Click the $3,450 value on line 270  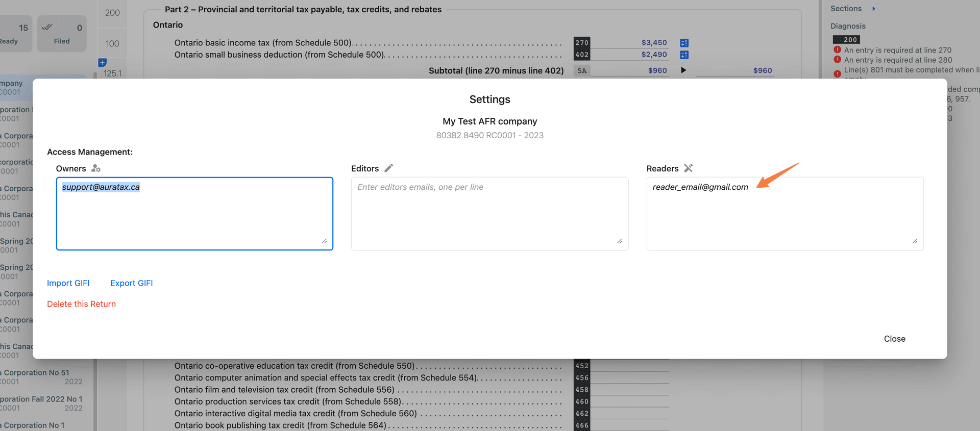[654, 43]
